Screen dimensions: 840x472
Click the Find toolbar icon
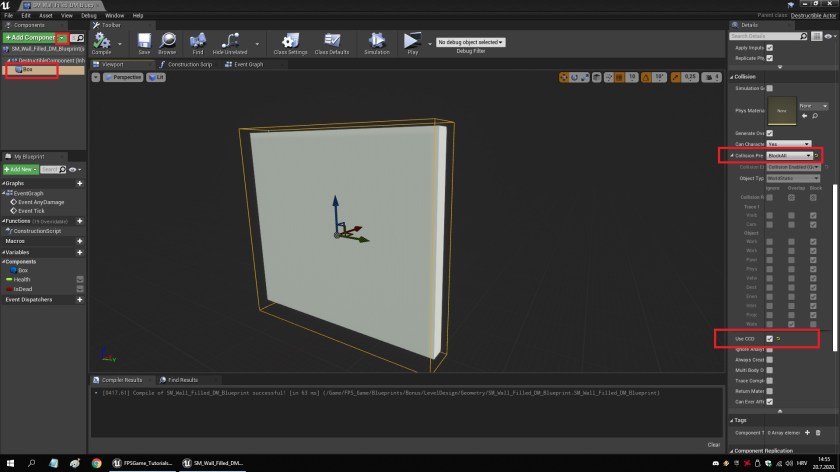tap(198, 41)
